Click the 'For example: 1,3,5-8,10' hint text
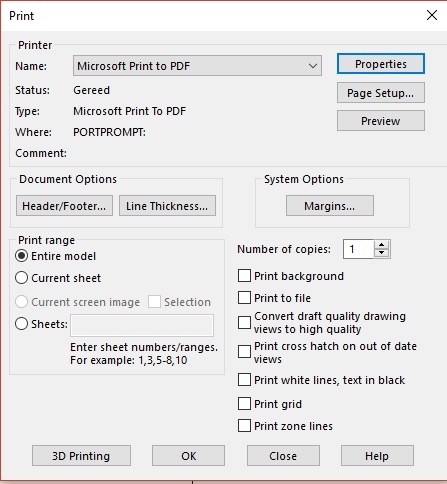Viewport: 447px width, 484px height. point(129,360)
